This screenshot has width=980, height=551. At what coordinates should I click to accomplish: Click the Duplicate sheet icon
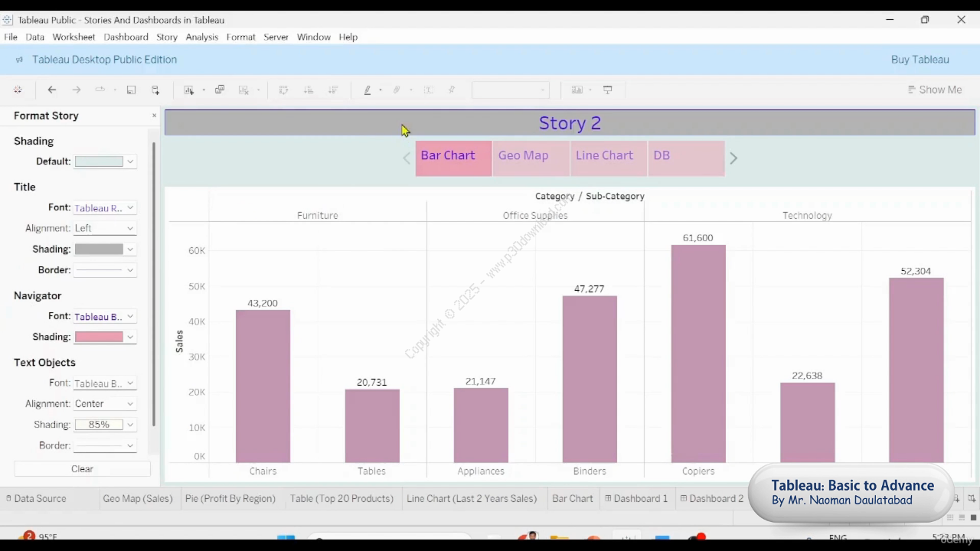point(220,90)
